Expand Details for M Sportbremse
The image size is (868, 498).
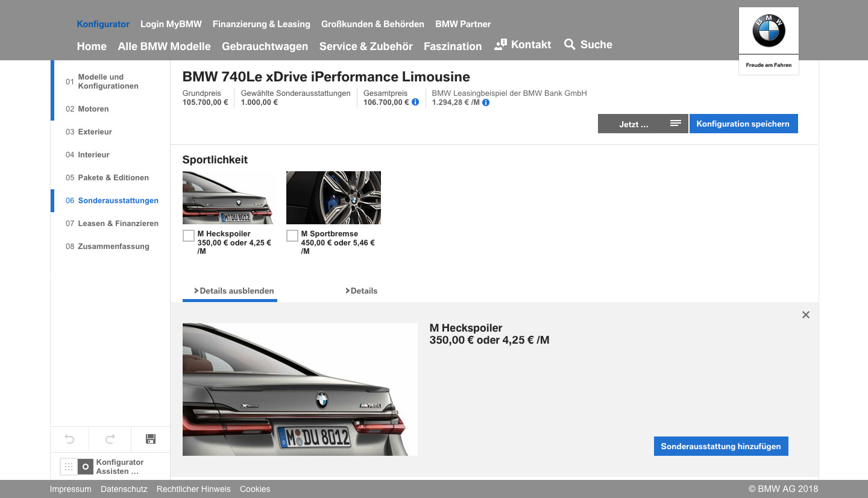click(362, 291)
